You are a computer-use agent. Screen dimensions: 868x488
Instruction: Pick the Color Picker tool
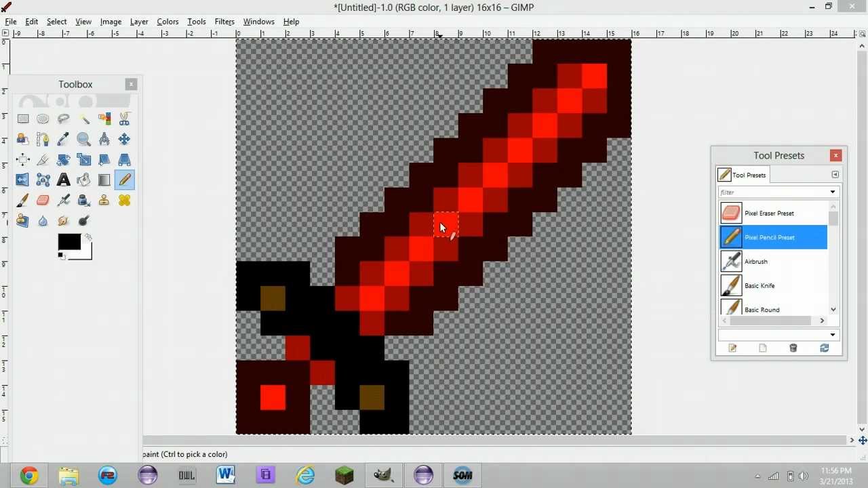point(64,139)
